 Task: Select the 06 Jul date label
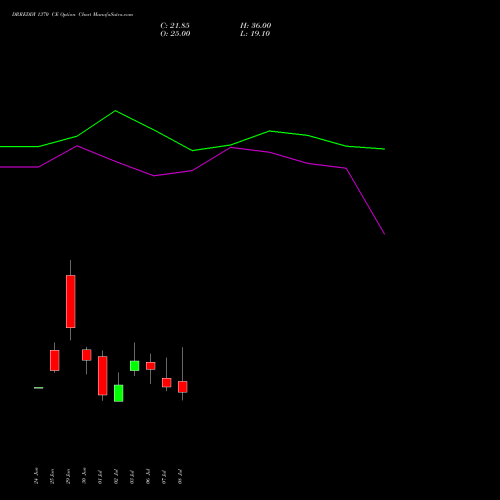148,476
